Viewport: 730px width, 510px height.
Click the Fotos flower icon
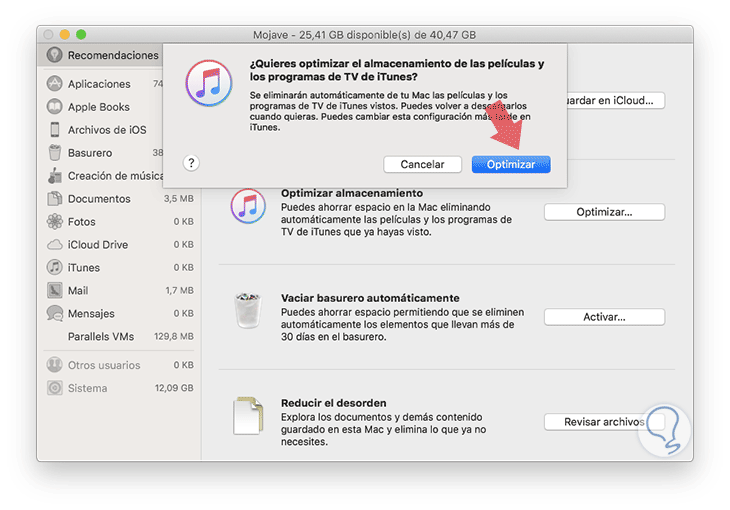click(x=54, y=221)
